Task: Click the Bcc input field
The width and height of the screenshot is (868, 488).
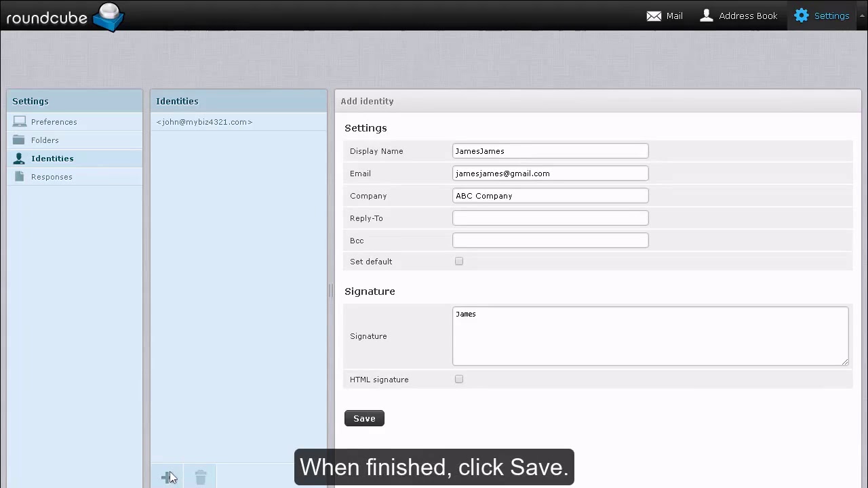Action: click(x=550, y=241)
